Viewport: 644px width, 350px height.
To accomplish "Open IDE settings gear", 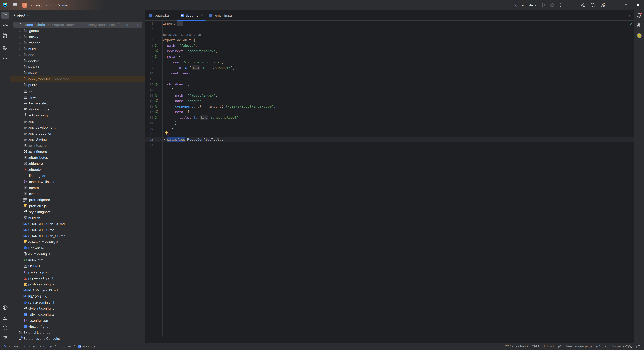I will coord(603,5).
